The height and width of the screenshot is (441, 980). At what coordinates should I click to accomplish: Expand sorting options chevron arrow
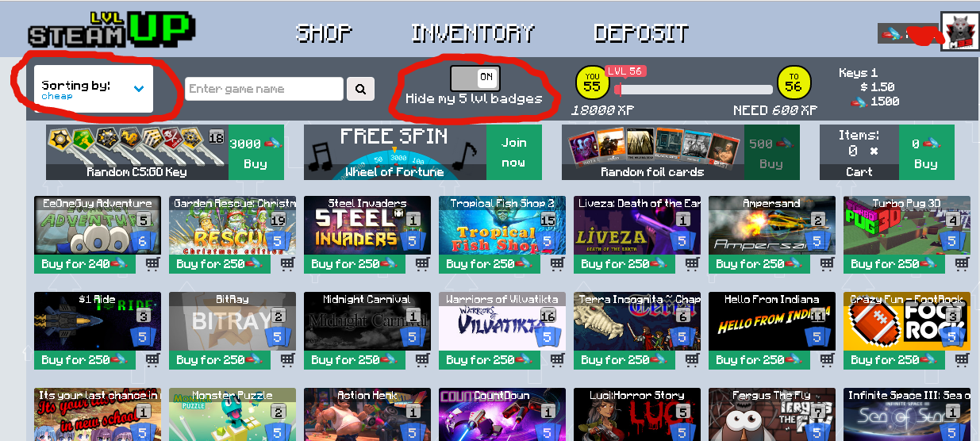click(139, 89)
